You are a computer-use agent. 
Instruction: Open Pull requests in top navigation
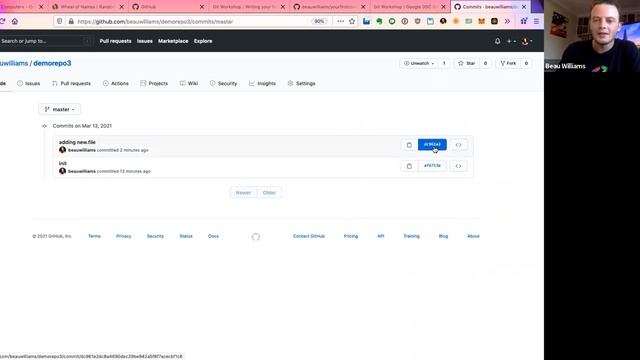pyautogui.click(x=116, y=41)
